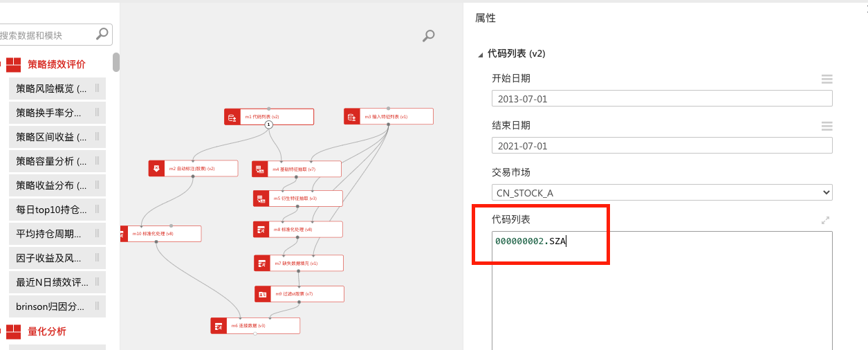
Task: Click the canvas search magnifier icon
Action: (x=429, y=36)
